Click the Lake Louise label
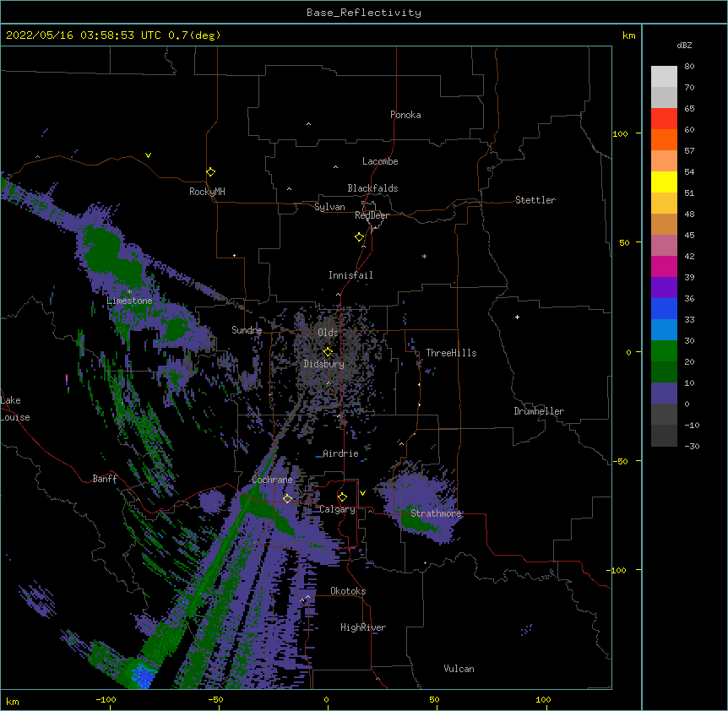 [x=15, y=409]
